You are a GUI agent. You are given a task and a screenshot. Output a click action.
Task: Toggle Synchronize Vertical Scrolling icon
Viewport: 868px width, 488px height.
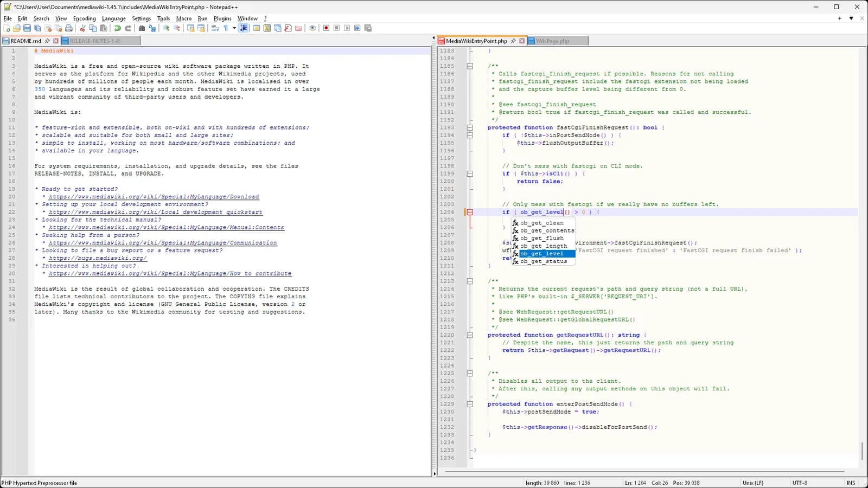point(190,28)
